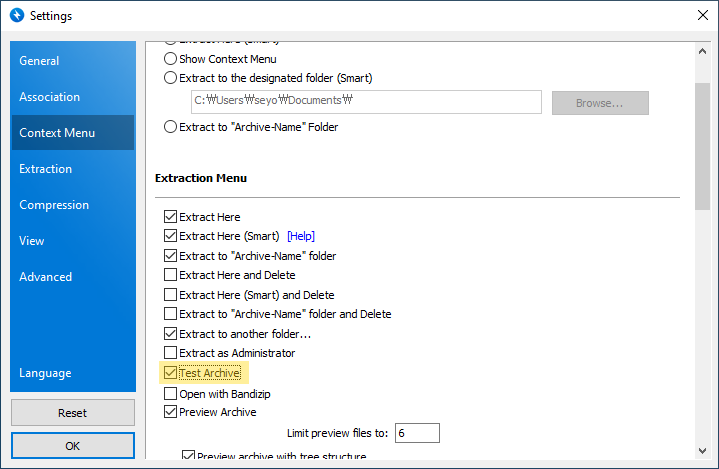Toggle Extract as Administrator checkbox
The image size is (719, 469).
170,354
